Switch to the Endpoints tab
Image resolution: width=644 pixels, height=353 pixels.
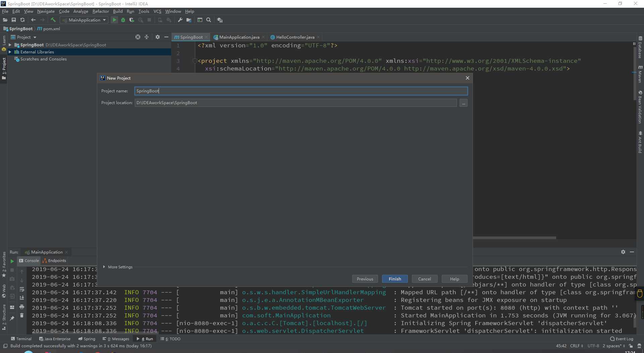point(54,261)
